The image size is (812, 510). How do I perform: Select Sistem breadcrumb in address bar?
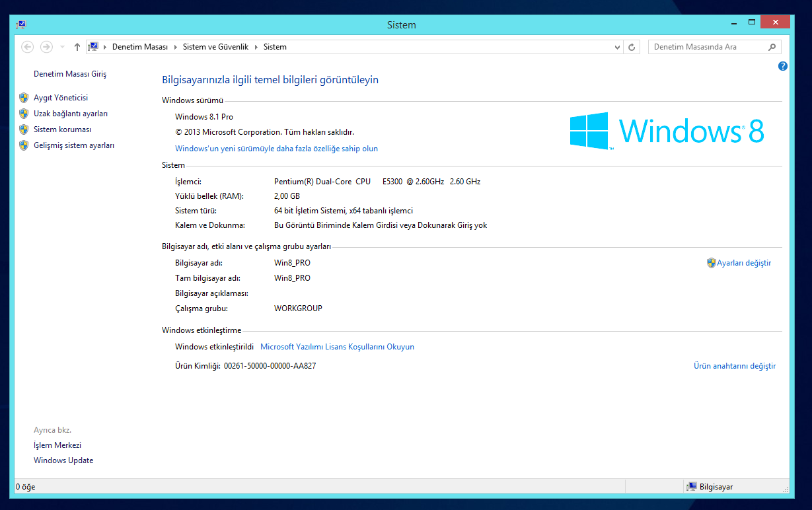[275, 47]
